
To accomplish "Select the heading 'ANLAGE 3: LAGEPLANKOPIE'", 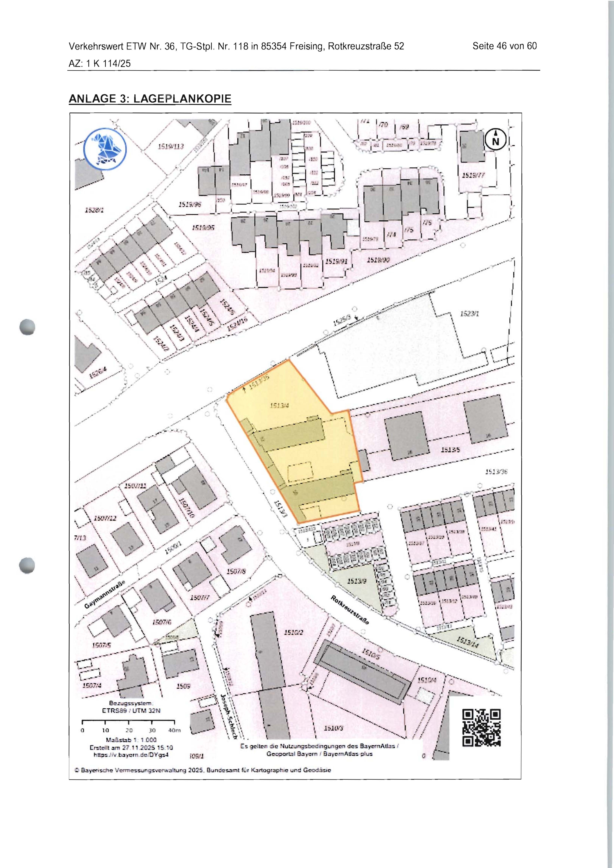I will point(150,99).
